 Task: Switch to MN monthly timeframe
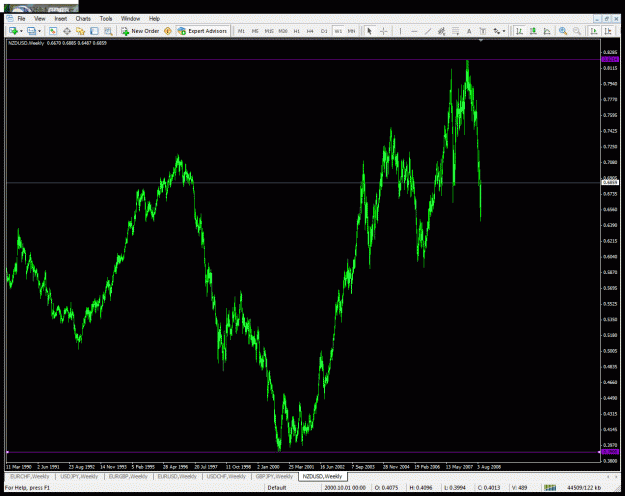351,31
